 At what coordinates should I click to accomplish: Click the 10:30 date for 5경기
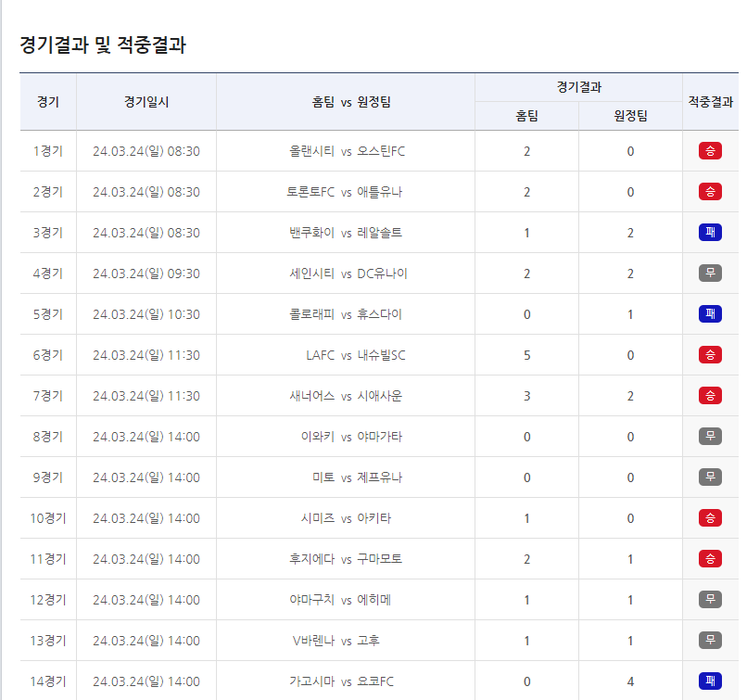146,314
